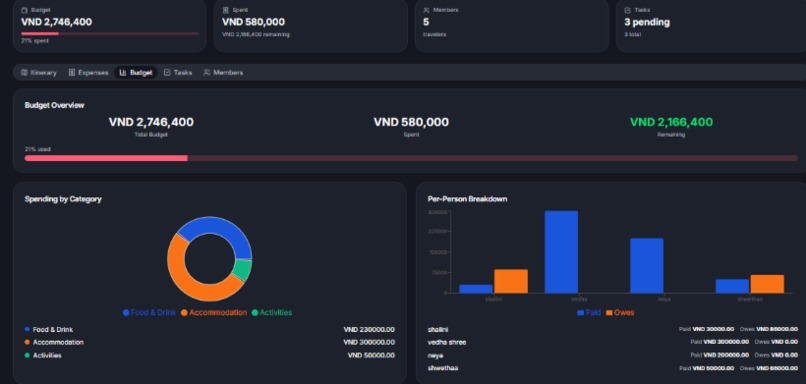This screenshot has height=384, width=806.
Task: Open the Expenses tab
Action: coord(88,72)
